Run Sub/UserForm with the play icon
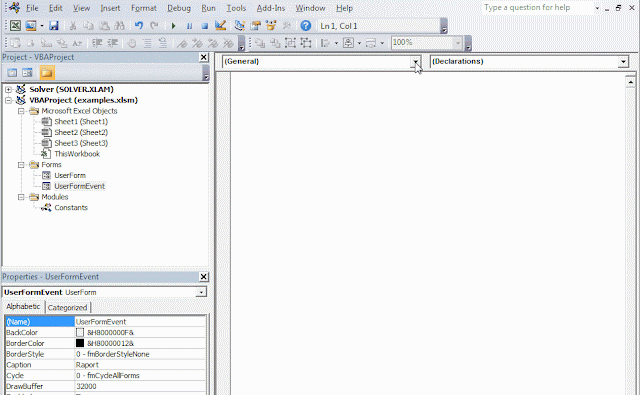640x395 pixels. click(x=173, y=26)
